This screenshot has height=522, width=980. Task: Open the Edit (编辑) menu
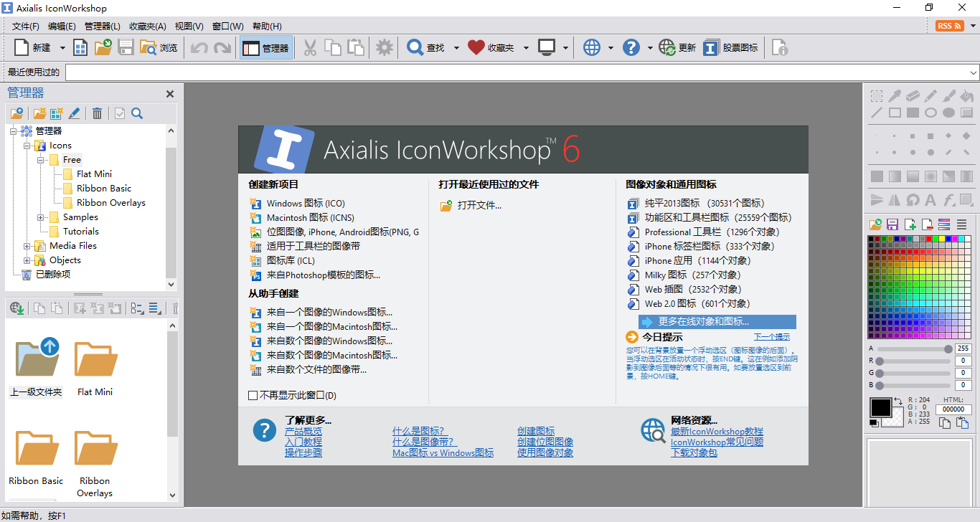click(x=62, y=27)
